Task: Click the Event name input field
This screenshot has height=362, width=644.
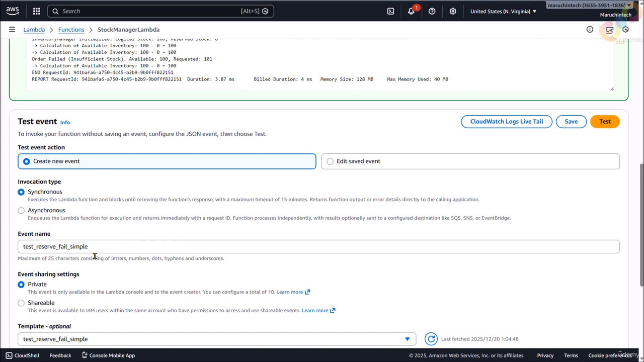Action: [x=318, y=246]
